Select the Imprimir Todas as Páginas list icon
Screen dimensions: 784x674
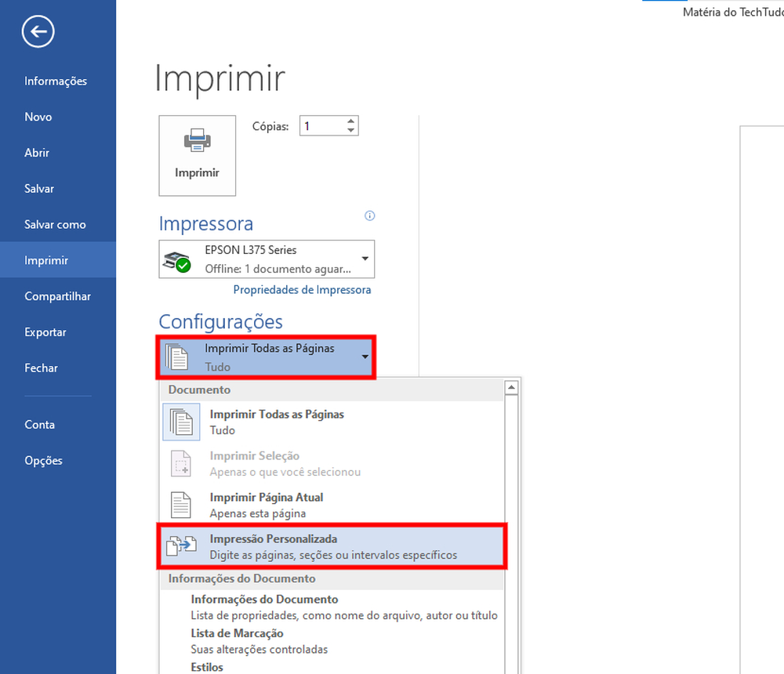click(181, 422)
